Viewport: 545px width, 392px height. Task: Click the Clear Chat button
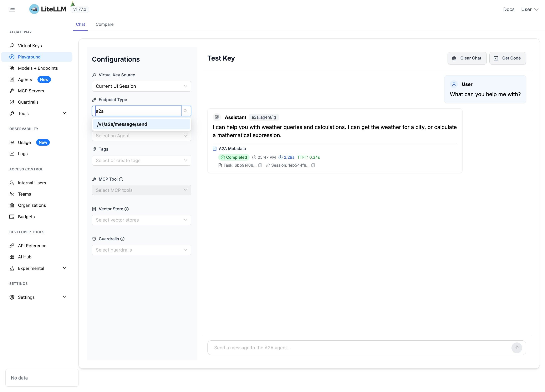(x=467, y=58)
